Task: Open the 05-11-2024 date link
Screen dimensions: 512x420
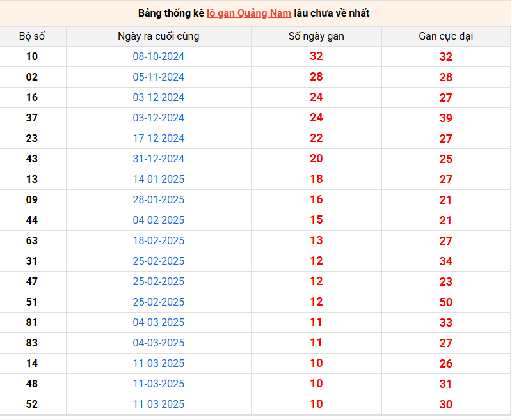Action: pos(159,77)
